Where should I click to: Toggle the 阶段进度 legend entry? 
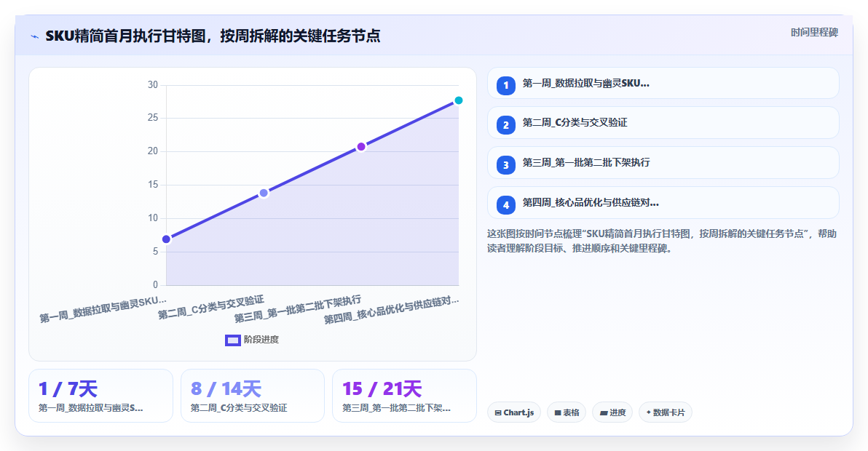click(252, 340)
